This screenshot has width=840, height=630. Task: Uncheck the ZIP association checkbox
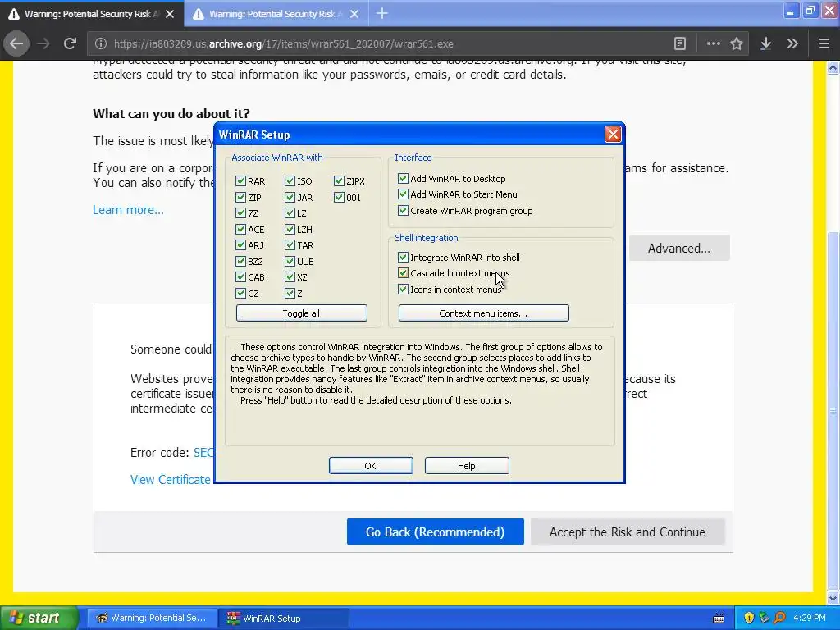[240, 197]
